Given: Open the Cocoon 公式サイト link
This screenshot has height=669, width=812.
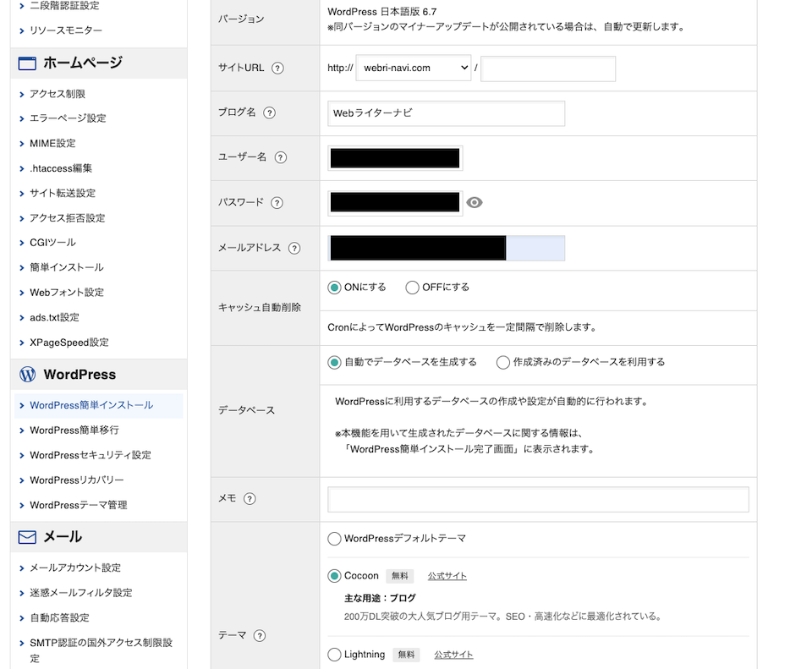Looking at the screenshot, I should pos(447,576).
